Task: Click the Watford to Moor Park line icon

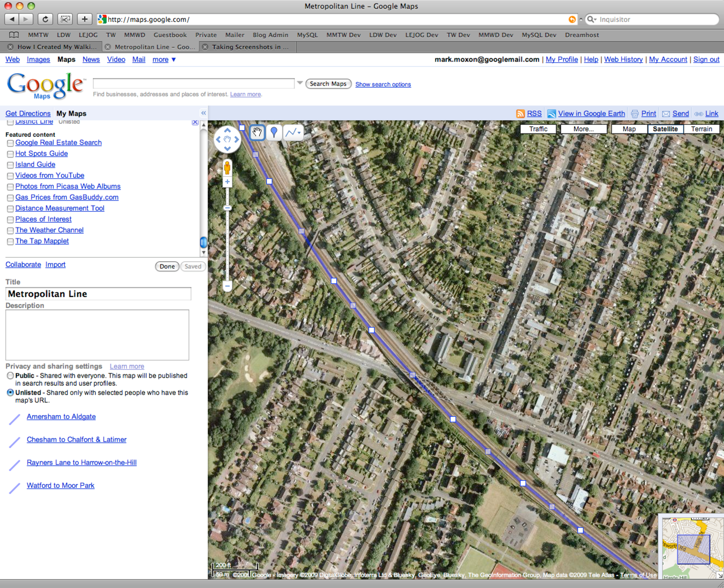Action: (14, 488)
